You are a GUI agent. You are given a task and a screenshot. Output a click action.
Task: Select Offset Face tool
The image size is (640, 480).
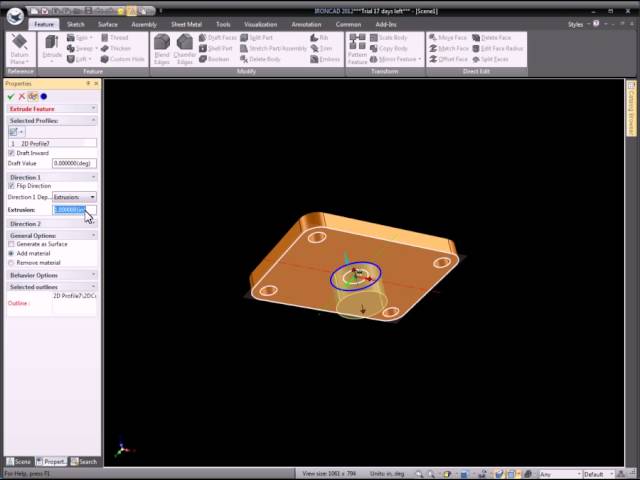coord(448,59)
